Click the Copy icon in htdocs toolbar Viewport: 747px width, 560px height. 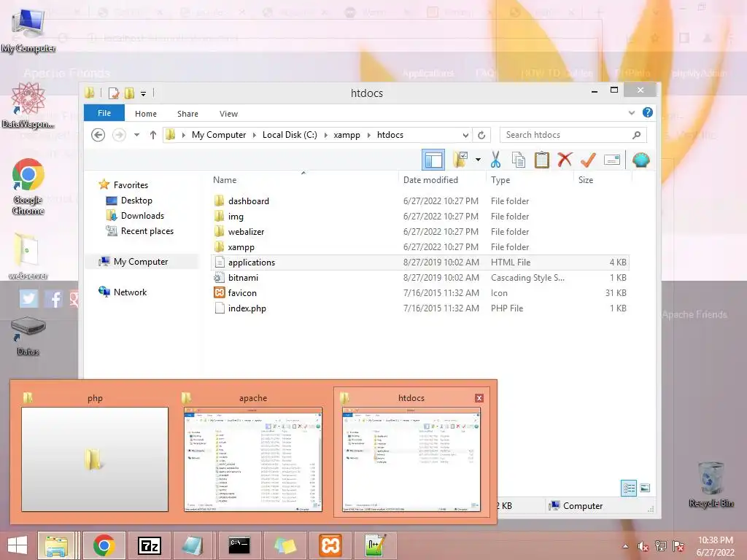coord(519,160)
